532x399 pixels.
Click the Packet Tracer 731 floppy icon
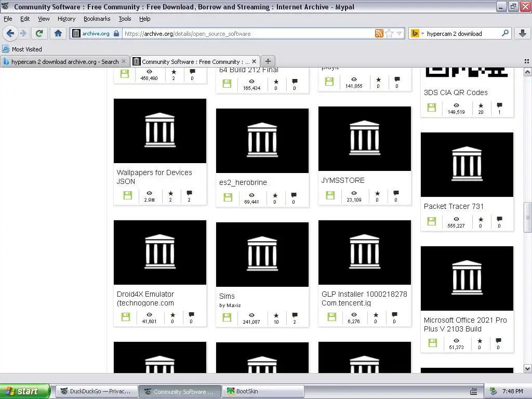[x=432, y=221]
